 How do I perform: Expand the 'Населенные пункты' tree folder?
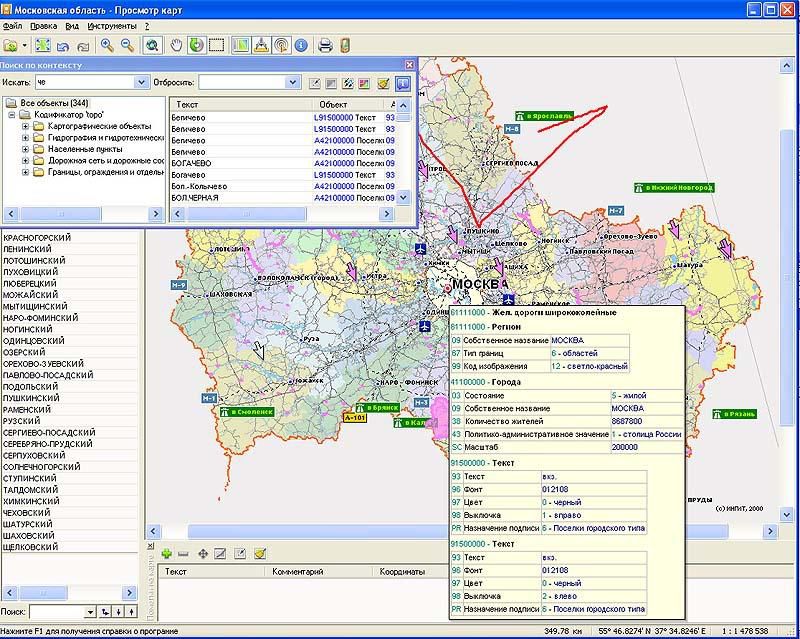25,149
